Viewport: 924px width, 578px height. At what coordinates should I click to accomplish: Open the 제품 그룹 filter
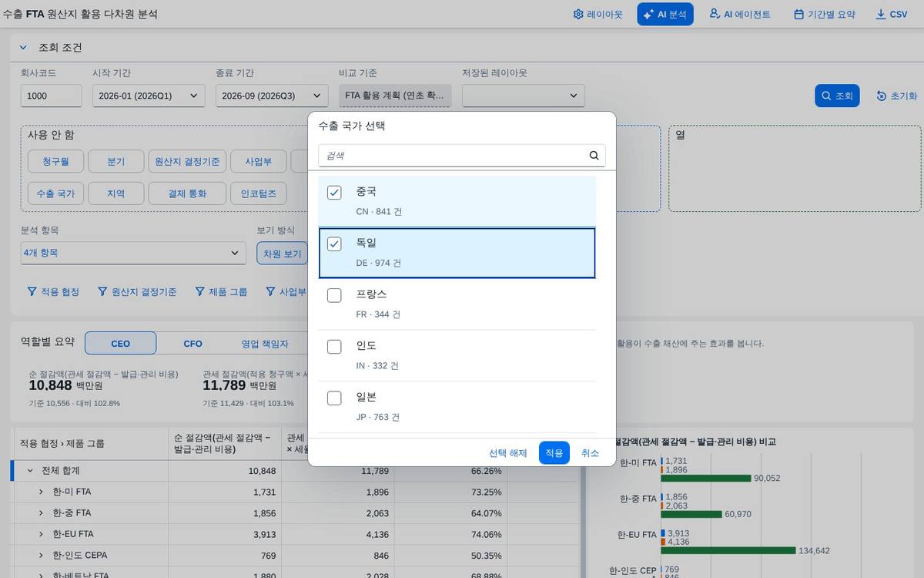click(221, 292)
